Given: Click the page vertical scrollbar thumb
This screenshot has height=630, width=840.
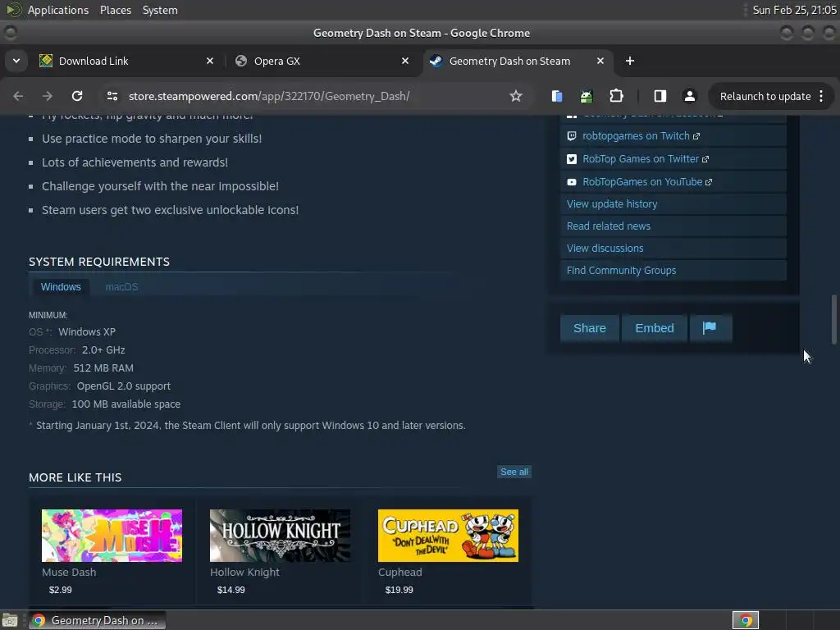Looking at the screenshot, I should click(833, 319).
